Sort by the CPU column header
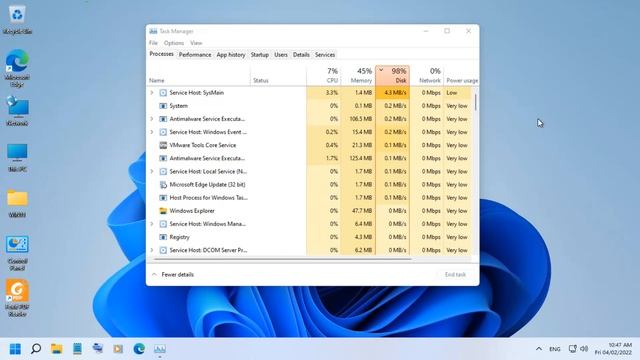 pyautogui.click(x=323, y=76)
